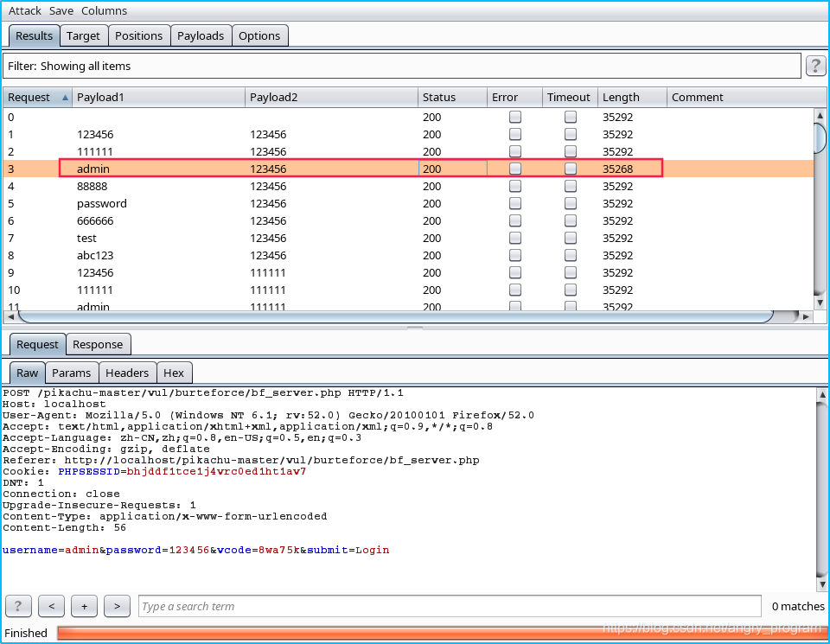Click the Referer header line
Screen dimensions: 830x644
click(241, 460)
